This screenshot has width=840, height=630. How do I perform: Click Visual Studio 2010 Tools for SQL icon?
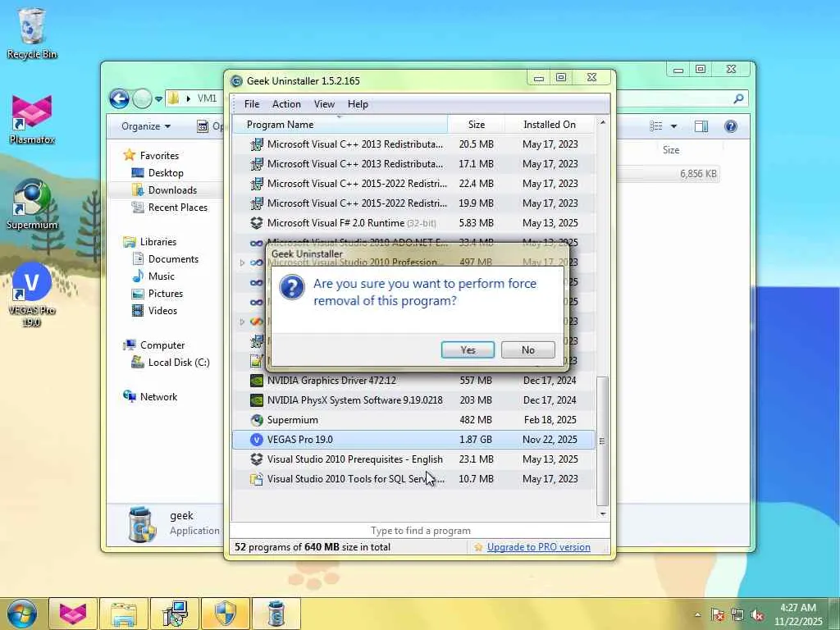[x=257, y=479]
